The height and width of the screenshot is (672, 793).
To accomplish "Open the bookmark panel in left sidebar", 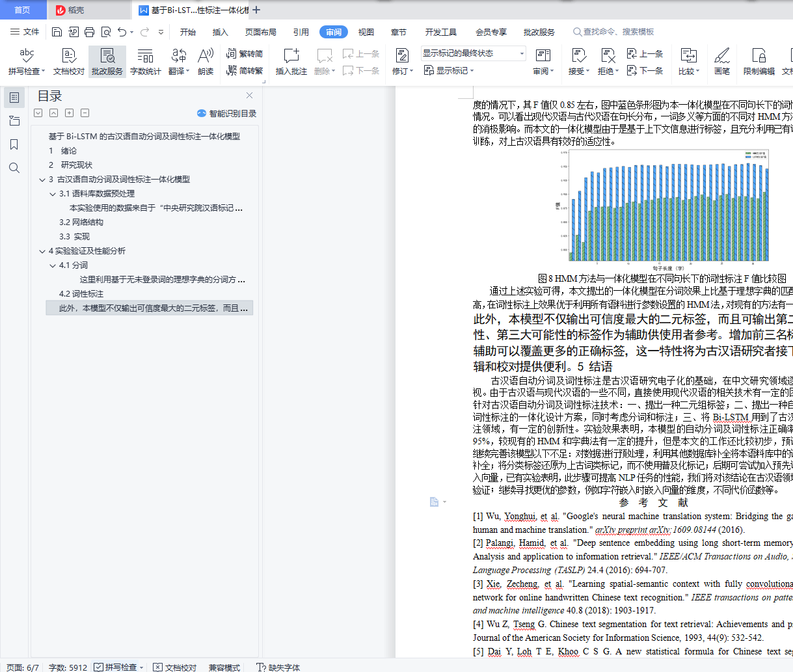I will (14, 144).
